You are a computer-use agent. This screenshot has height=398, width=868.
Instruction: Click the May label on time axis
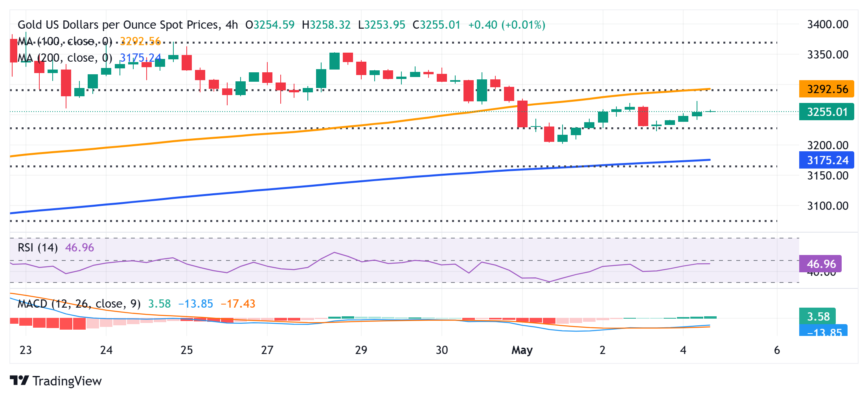pos(522,350)
